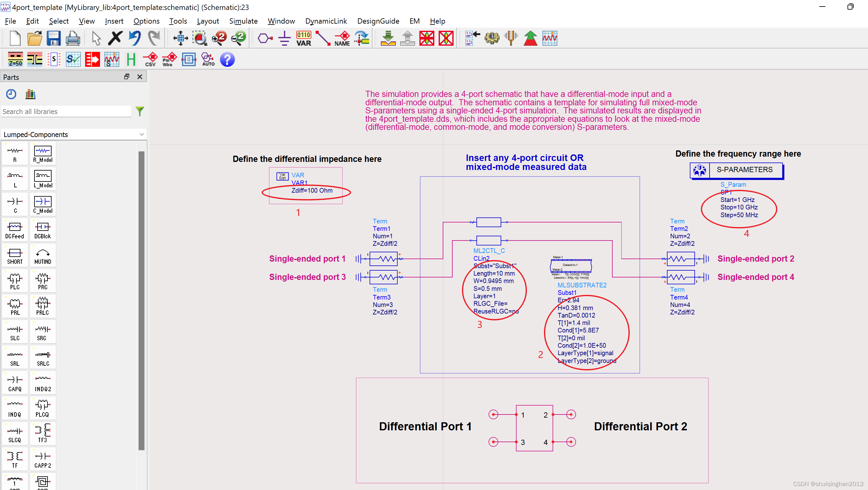Click the Insert VAR equation icon
Screen dimensions: 868x490
pos(304,39)
